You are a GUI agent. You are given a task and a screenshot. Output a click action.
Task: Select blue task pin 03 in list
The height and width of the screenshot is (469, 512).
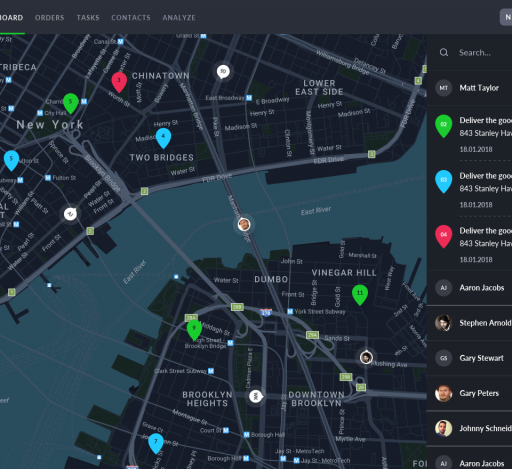point(443,181)
